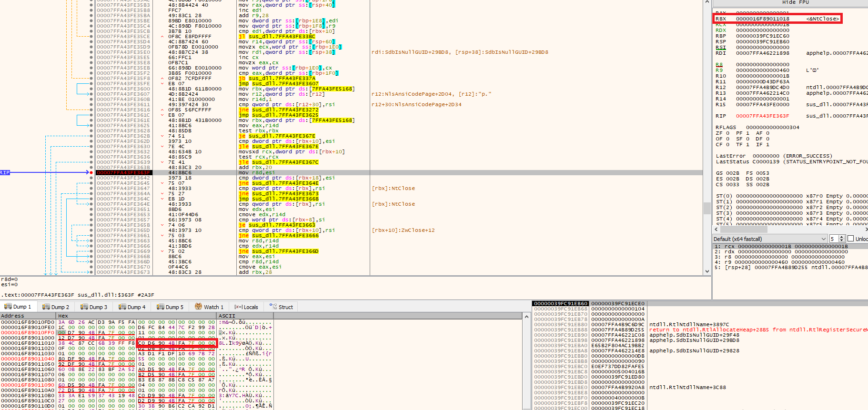Image resolution: width=868 pixels, height=410 pixels.
Task: Select disassembly address 00007FFA43FE3657
Action: [123, 220]
